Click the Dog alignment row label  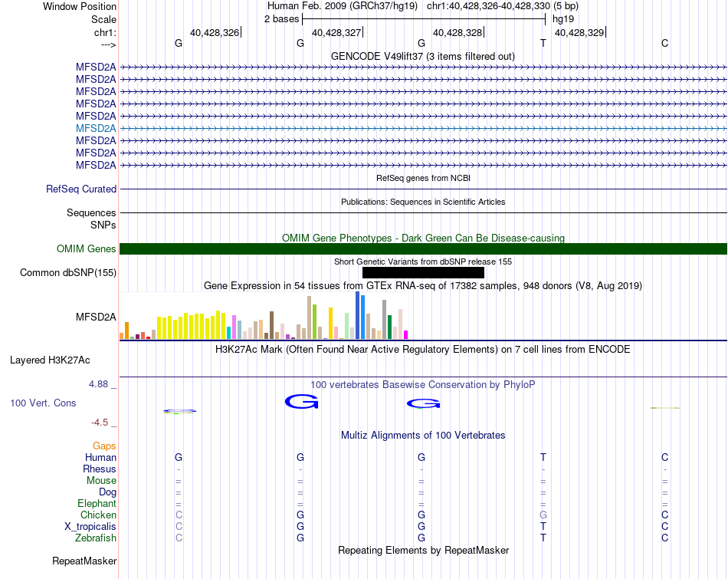coord(107,492)
